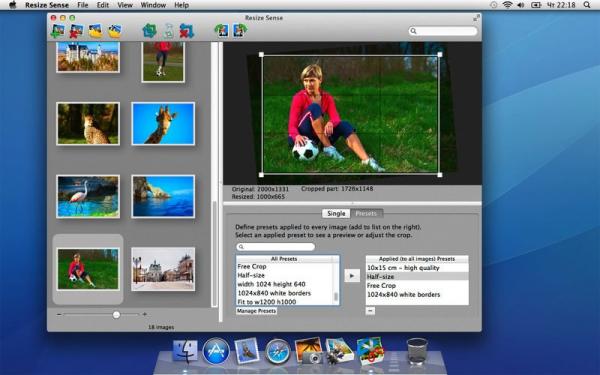
Task: Click the thumbnail size plus icon
Action: pos(145,314)
